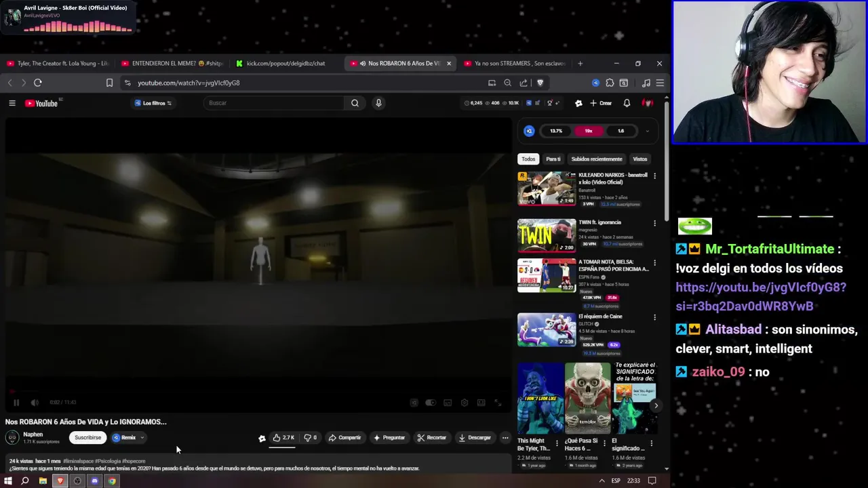Switch the player to theater mode
868x488 pixels.
pyautogui.click(x=481, y=403)
